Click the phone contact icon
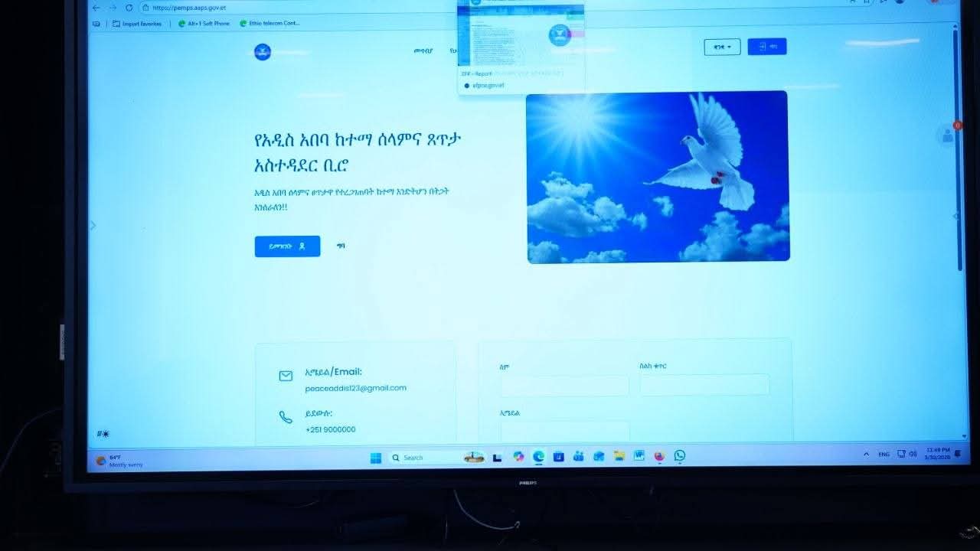 tap(286, 417)
